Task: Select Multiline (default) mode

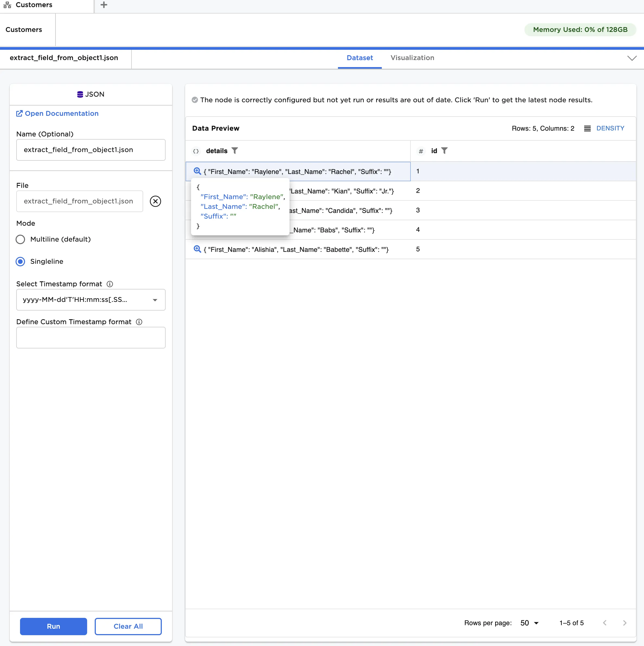Action: [x=20, y=239]
